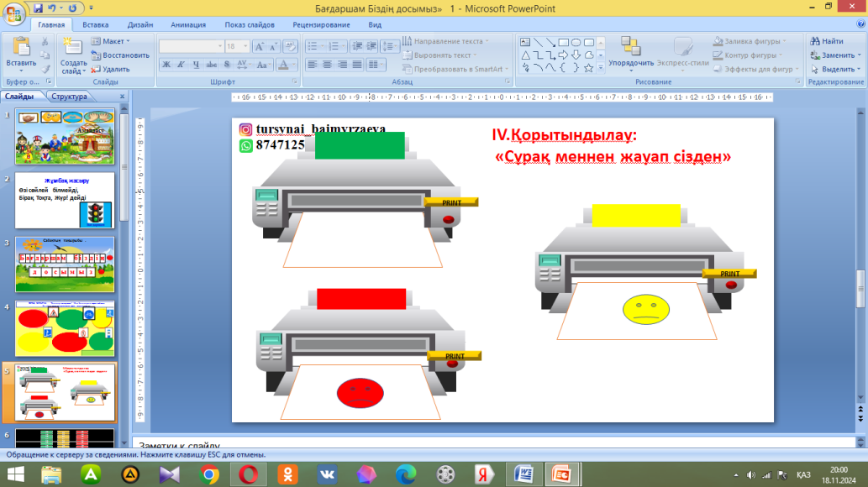
Task: Toggle center text alignment
Action: [327, 65]
